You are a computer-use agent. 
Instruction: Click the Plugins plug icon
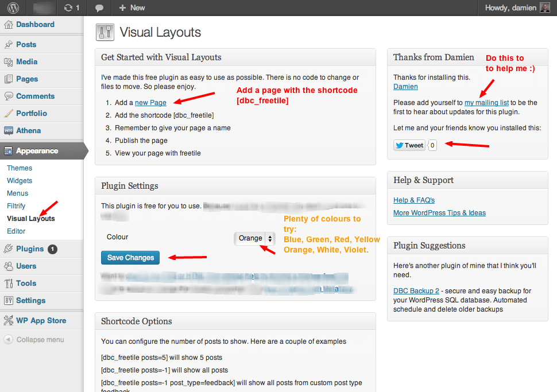click(x=9, y=249)
